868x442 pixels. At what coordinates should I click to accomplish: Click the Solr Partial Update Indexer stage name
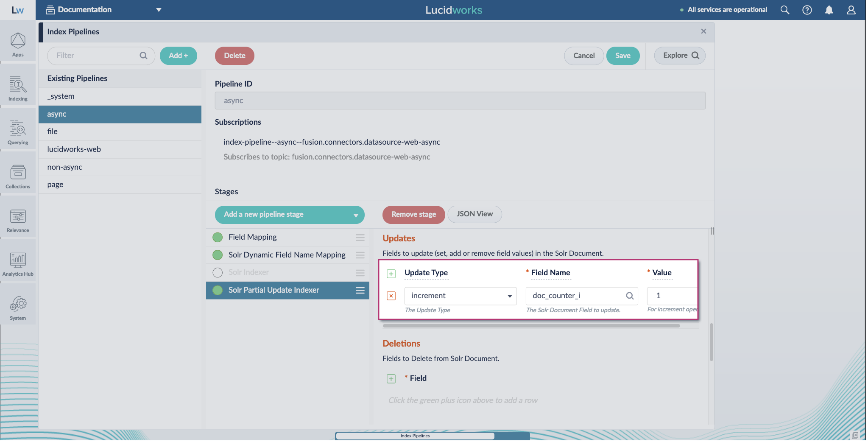(x=274, y=290)
